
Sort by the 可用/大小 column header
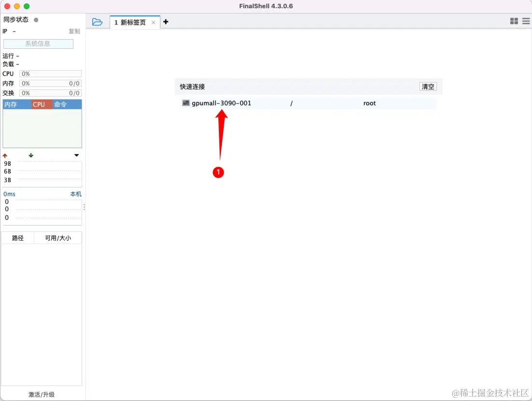point(58,238)
